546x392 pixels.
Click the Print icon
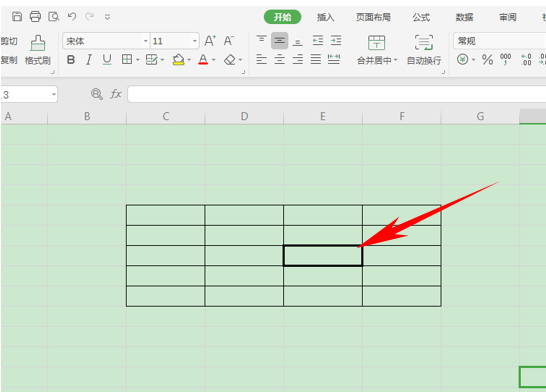[x=35, y=16]
